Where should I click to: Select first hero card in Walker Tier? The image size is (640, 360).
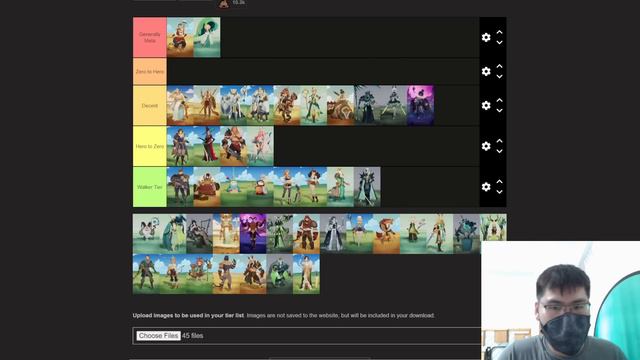pos(180,187)
